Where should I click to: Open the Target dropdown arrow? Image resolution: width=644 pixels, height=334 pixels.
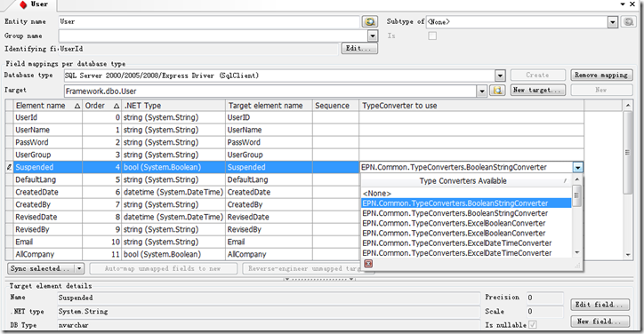(x=482, y=91)
